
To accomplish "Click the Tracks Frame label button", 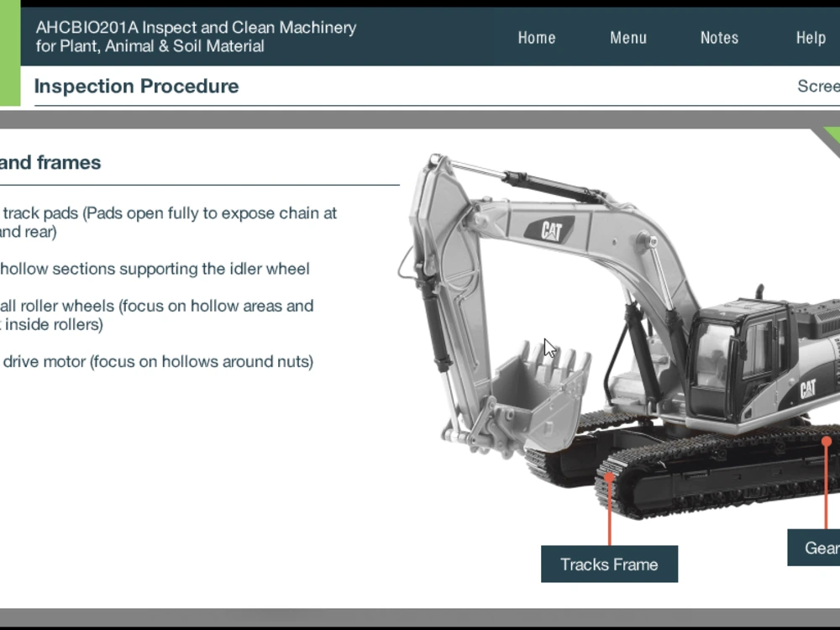I will [x=609, y=564].
